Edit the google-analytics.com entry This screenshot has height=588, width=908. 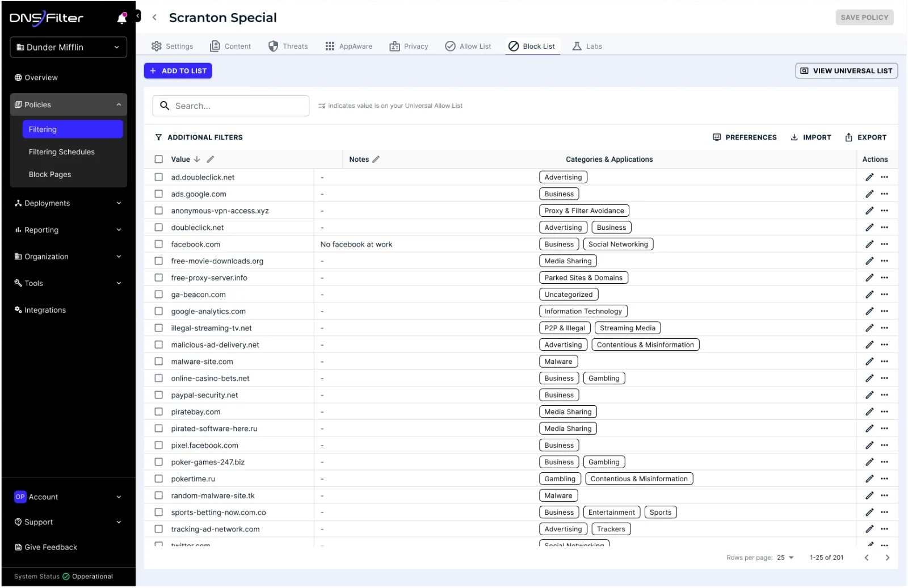coord(869,312)
